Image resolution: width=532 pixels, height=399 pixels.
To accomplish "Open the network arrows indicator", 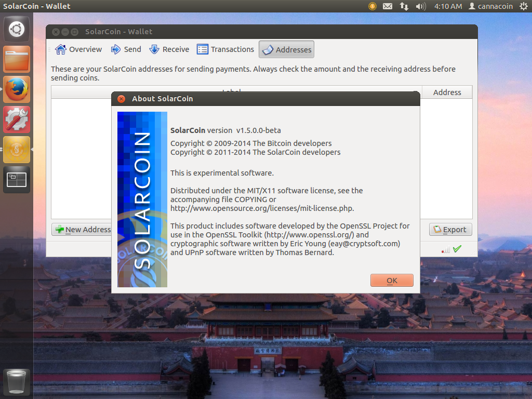I will coord(404,6).
